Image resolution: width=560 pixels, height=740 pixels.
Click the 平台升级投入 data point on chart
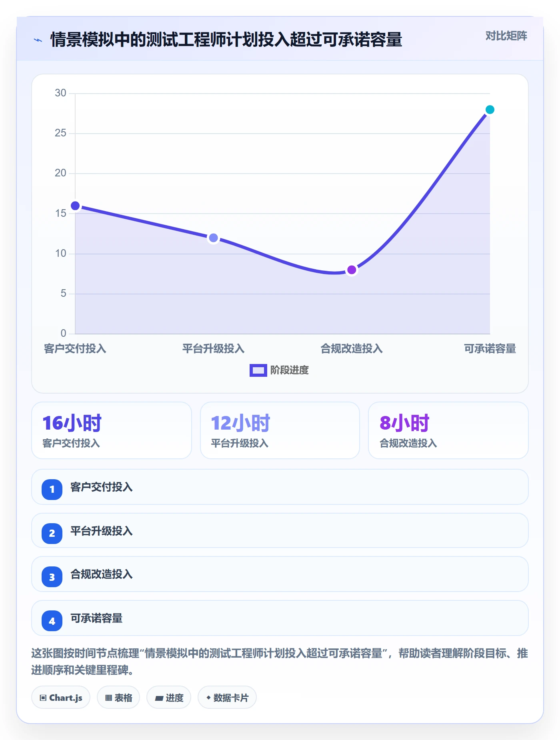click(x=214, y=238)
